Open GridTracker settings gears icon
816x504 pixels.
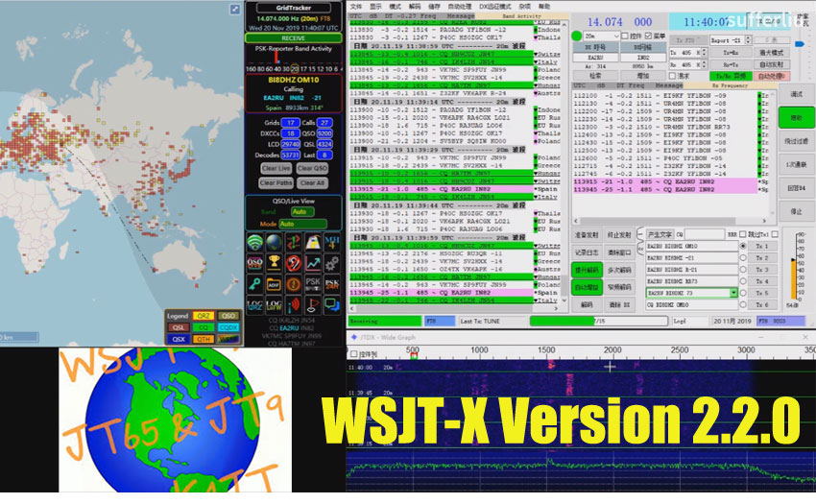(332, 263)
